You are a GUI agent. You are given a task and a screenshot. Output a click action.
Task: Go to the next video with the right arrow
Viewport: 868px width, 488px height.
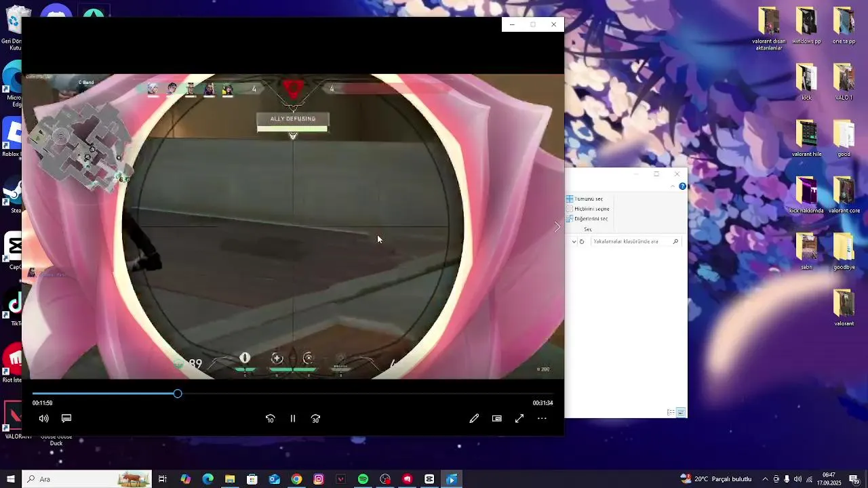[x=557, y=227]
